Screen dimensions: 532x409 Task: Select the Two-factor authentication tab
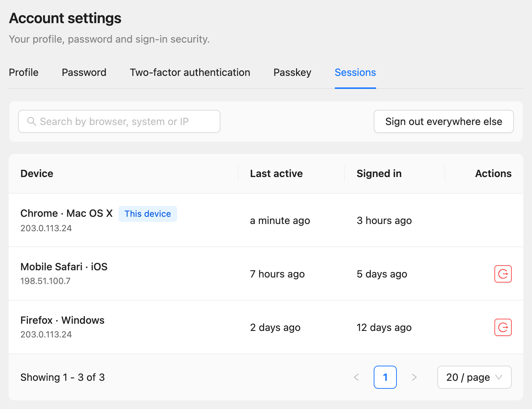(x=190, y=73)
